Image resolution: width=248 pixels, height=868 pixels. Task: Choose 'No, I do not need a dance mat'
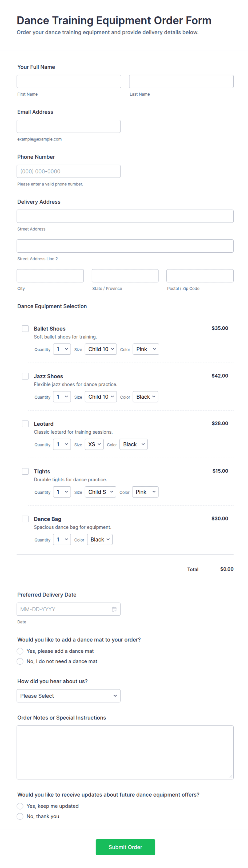pos(20,661)
